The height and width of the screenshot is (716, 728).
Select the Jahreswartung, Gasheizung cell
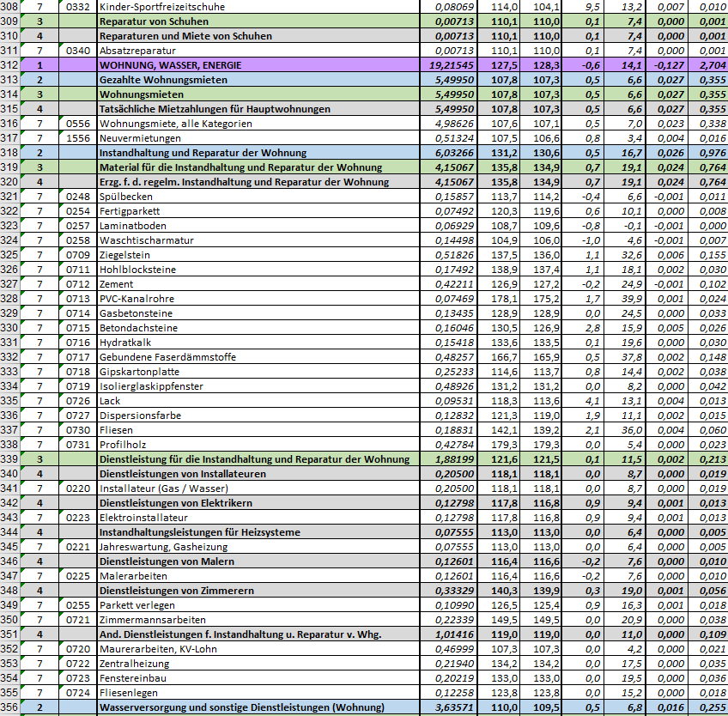[x=258, y=547]
